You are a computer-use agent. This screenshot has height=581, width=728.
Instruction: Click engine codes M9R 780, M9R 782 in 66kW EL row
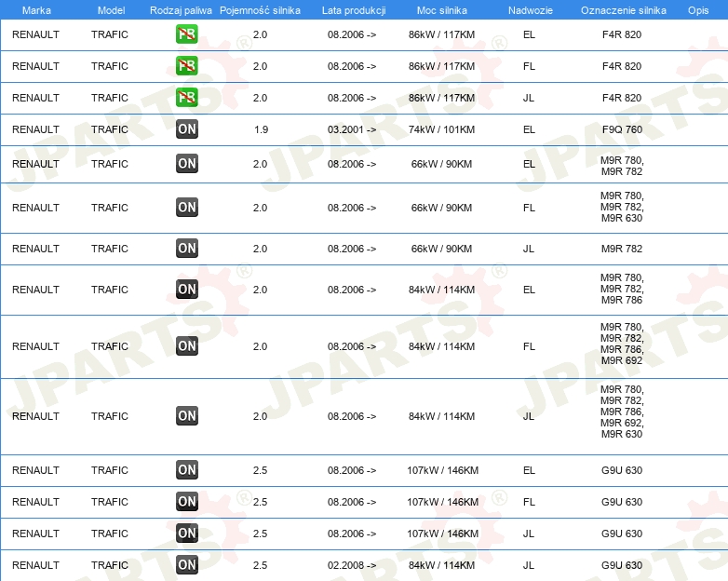622,166
